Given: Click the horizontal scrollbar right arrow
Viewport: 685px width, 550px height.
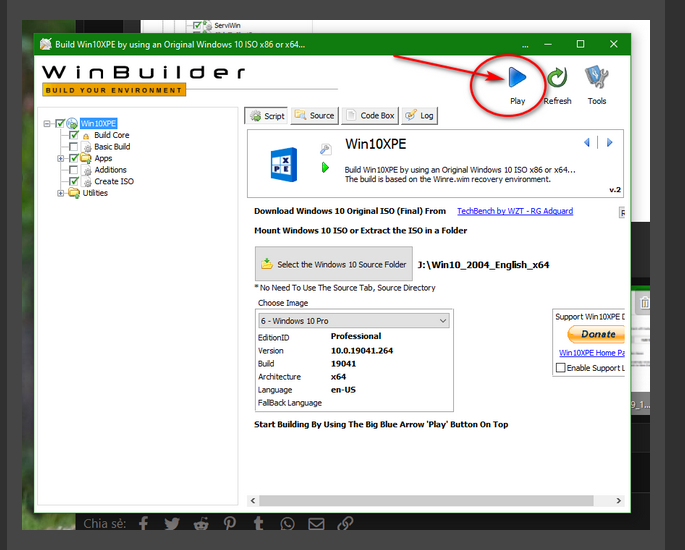Looking at the screenshot, I should coord(619,501).
